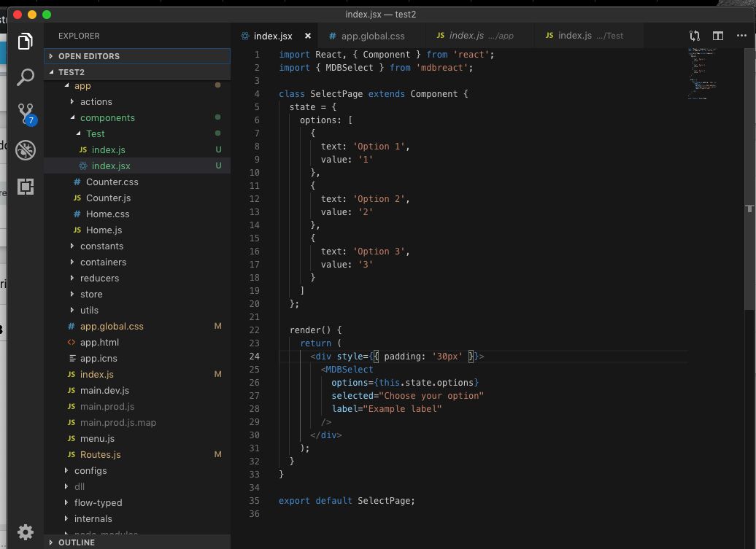Click 'Choose your option' string on line 27
The height and width of the screenshot is (549, 756).
tap(431, 396)
